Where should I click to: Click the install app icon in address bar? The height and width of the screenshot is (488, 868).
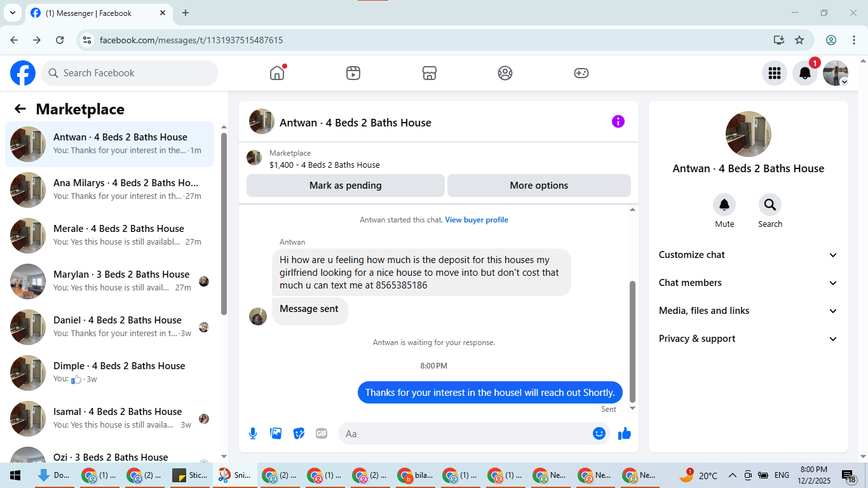click(779, 40)
